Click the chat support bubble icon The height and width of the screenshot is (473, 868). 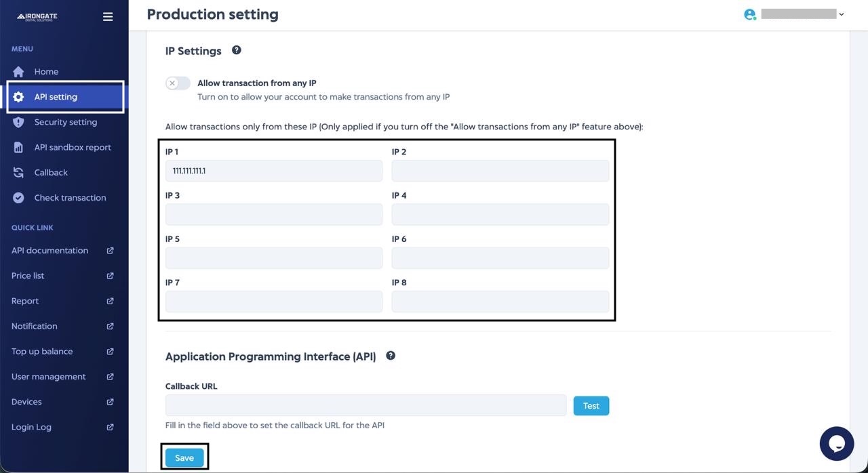(x=836, y=443)
